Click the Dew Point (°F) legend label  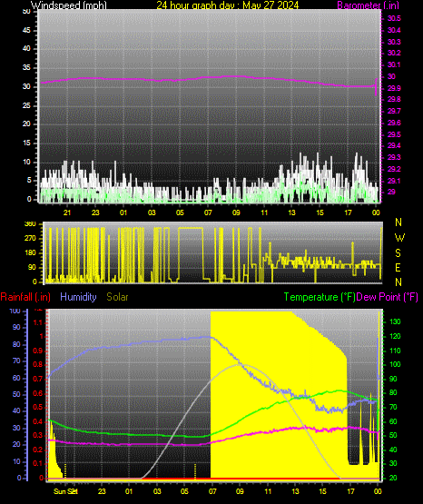[x=388, y=297]
